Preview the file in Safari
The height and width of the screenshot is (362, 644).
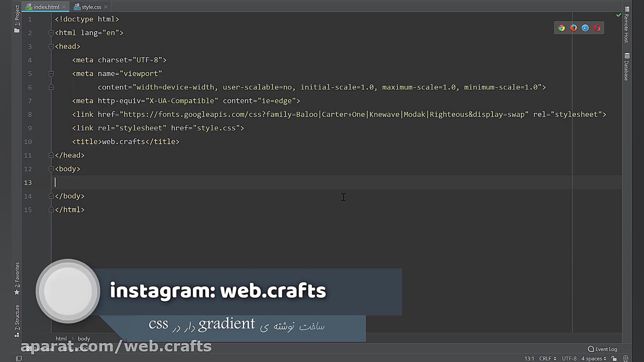coord(585,28)
